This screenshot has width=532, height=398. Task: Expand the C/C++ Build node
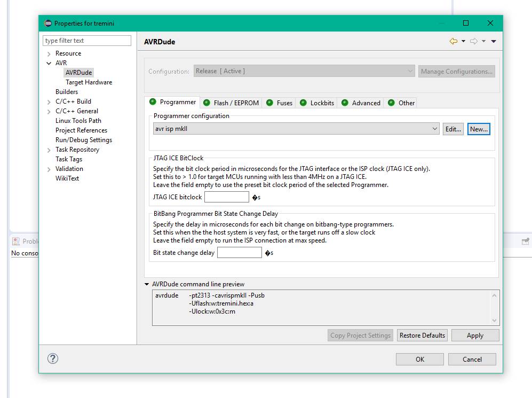tap(49, 102)
